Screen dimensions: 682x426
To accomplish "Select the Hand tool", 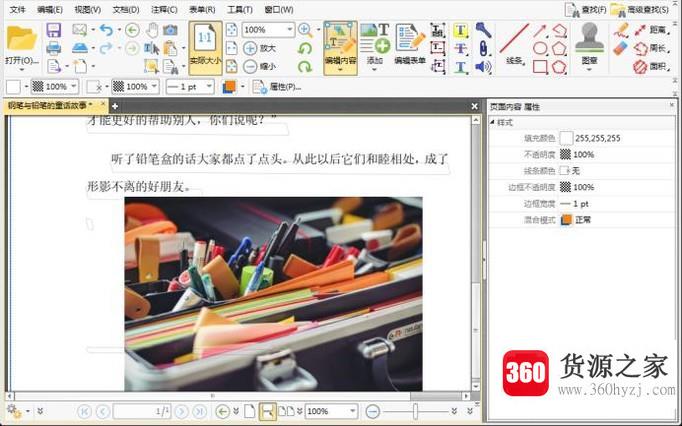I will coord(152,30).
